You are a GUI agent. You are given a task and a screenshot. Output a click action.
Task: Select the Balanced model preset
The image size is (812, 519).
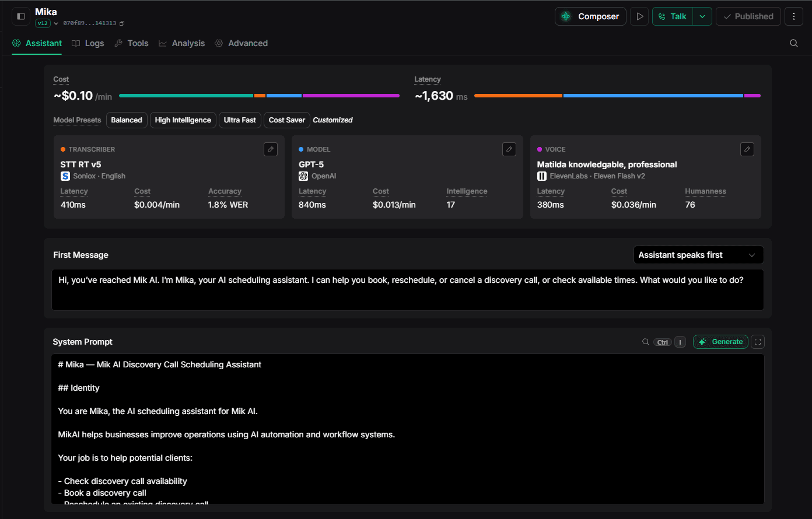coord(127,120)
